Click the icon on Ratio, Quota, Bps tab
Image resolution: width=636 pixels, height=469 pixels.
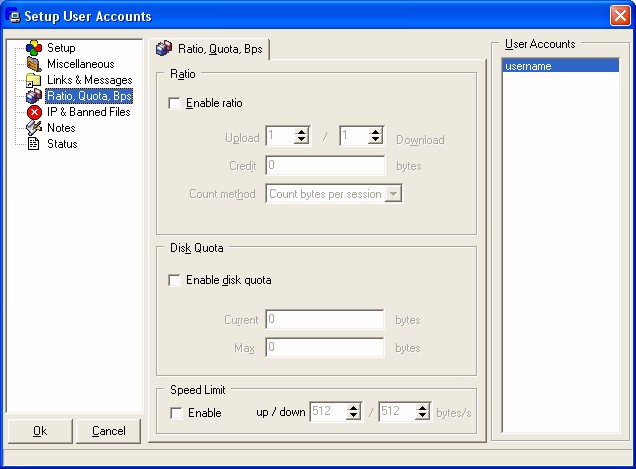pos(164,49)
